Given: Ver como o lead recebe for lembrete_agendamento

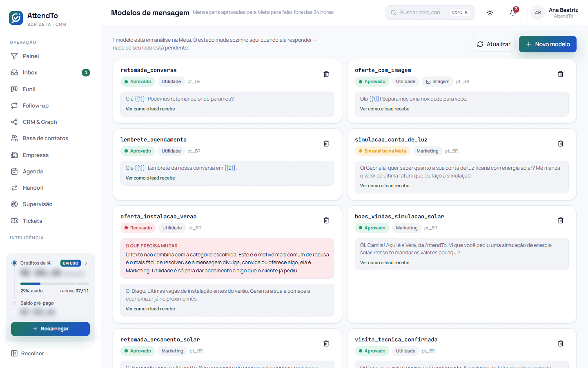Looking at the screenshot, I should point(150,178).
